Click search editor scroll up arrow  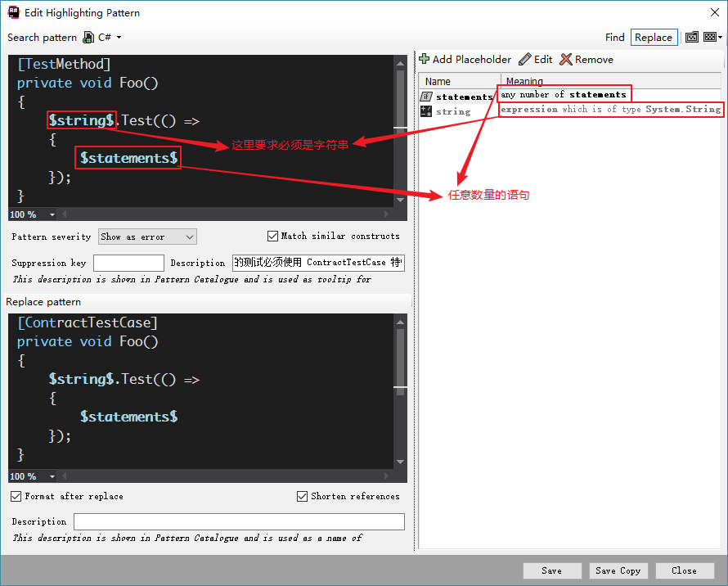(400, 62)
